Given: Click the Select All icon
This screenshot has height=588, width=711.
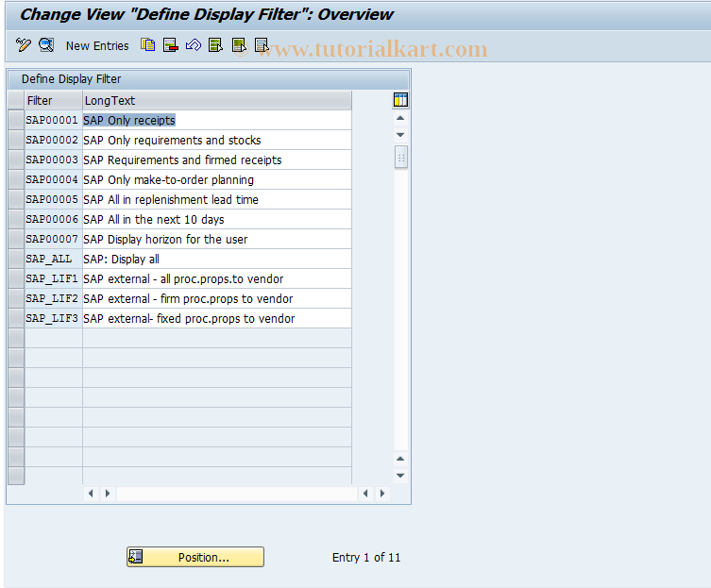Looking at the screenshot, I should click(216, 45).
